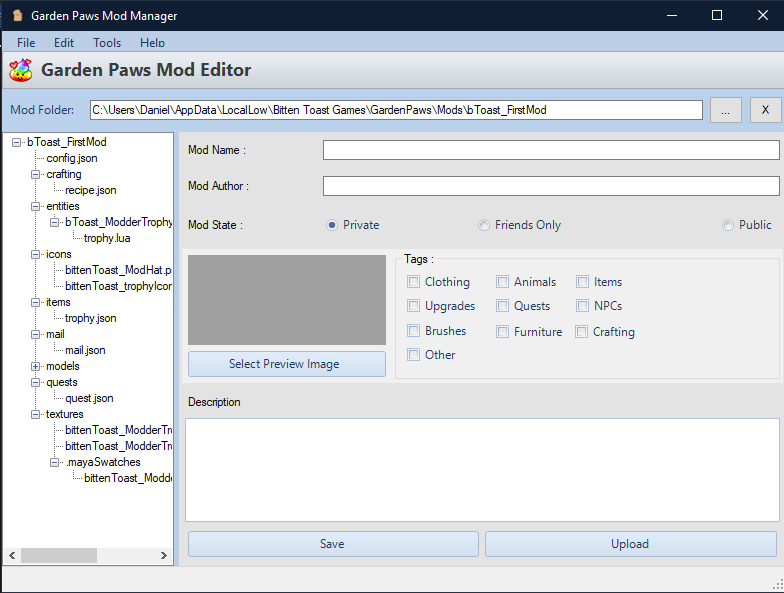Clear mod folder with the X button
This screenshot has width=784, height=593.
(x=765, y=110)
